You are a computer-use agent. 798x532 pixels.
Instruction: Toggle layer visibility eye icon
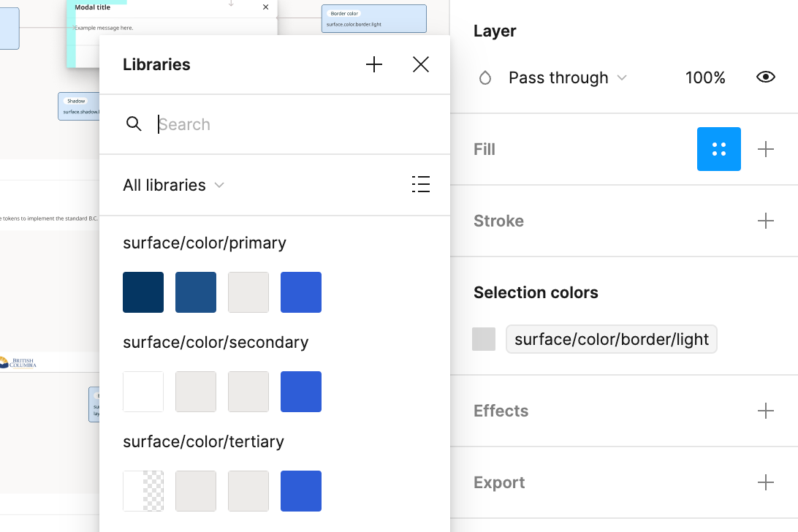pos(766,77)
